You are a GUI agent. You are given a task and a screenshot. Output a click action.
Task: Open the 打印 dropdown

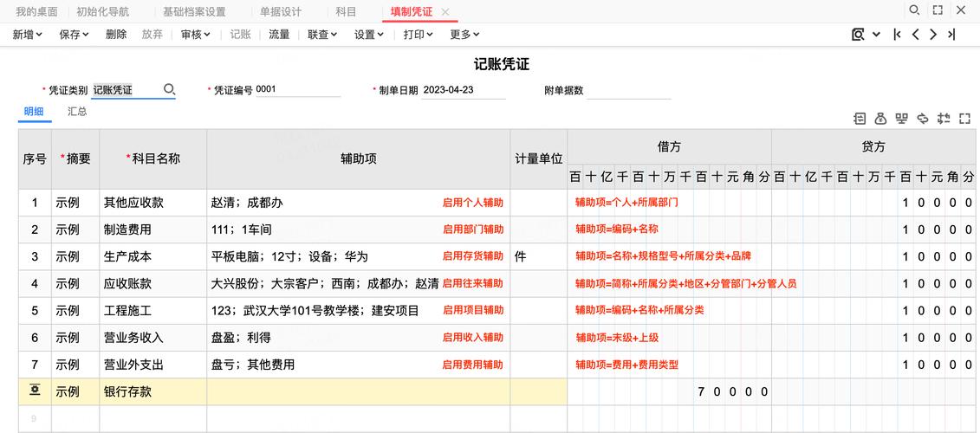pyautogui.click(x=419, y=35)
